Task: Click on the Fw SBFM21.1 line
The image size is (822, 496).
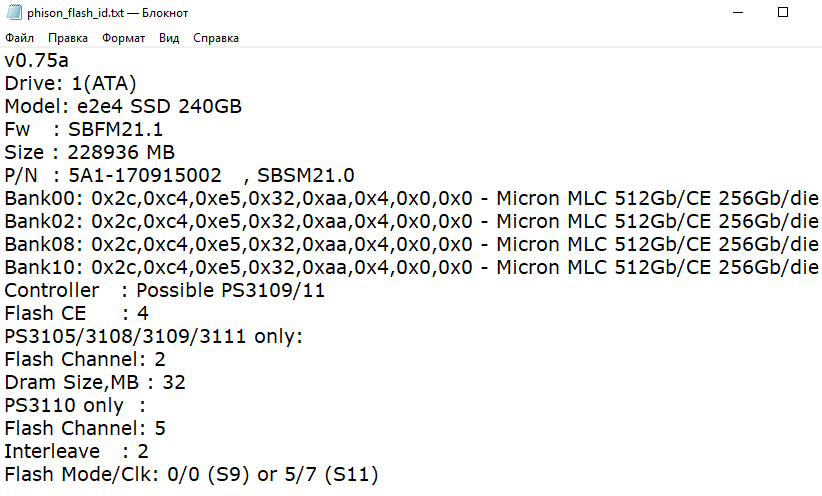Action: (x=84, y=130)
